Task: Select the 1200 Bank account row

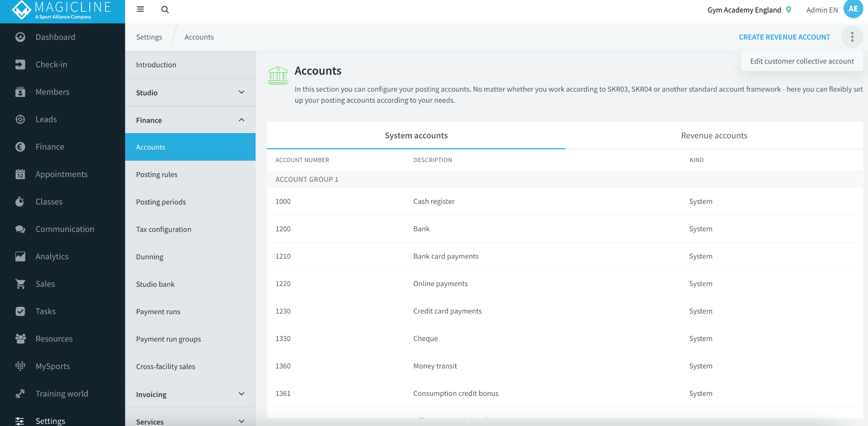Action: pos(565,229)
